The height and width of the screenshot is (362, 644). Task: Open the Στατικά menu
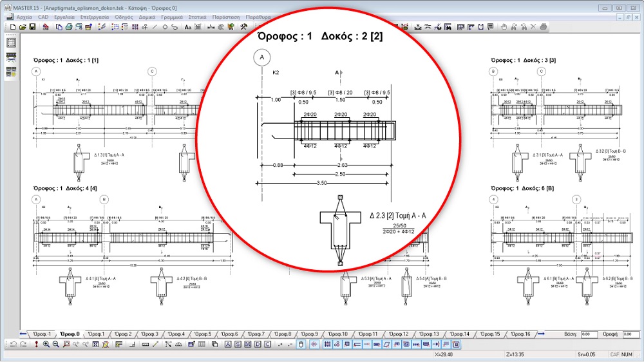coord(199,17)
